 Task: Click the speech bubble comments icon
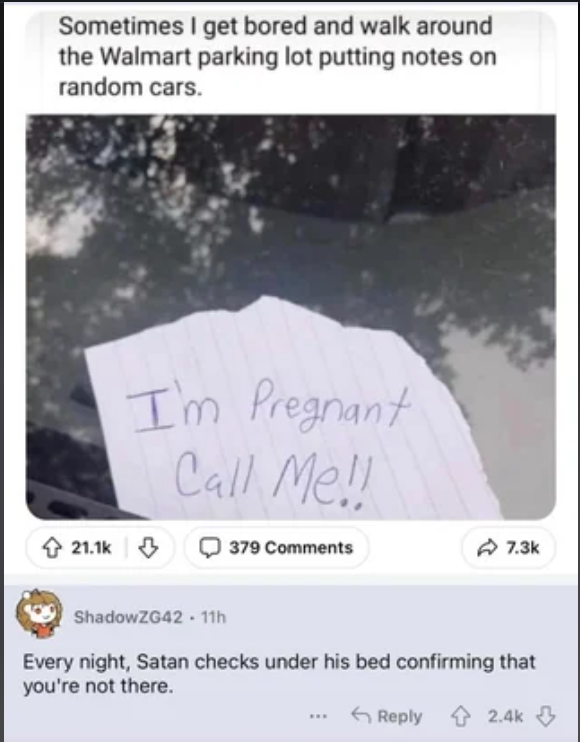(209, 548)
